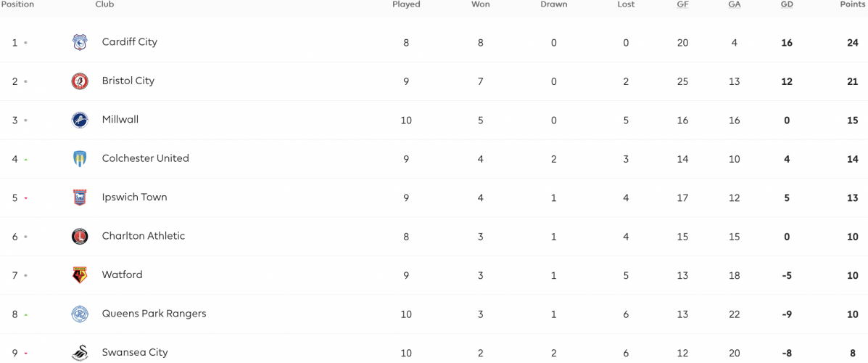Open the Cardiff City club name link

pos(130,41)
